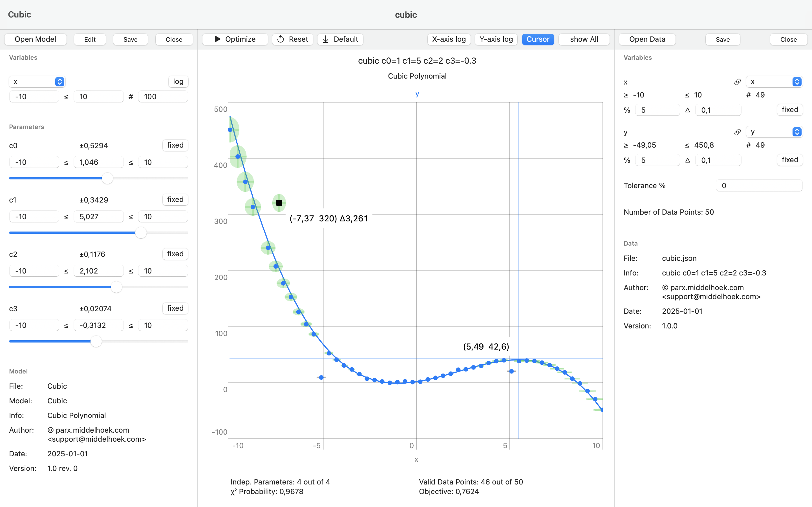Click the Open Model button

click(35, 39)
